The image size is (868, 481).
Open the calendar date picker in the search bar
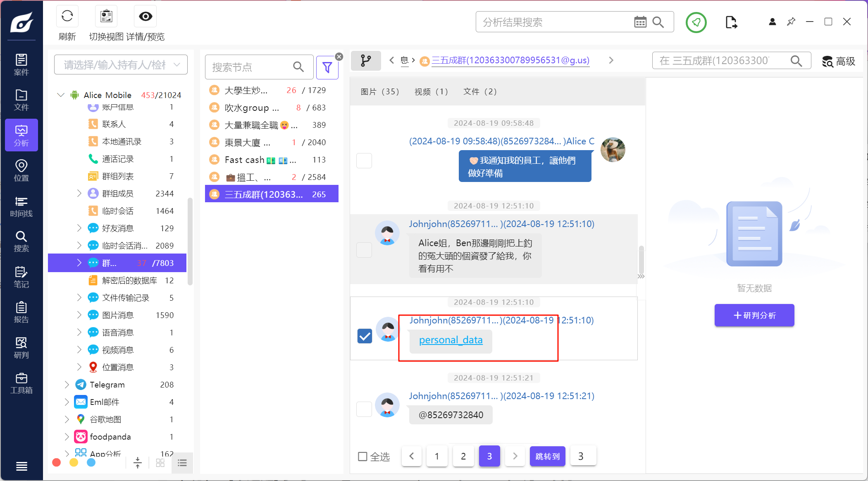pyautogui.click(x=640, y=22)
